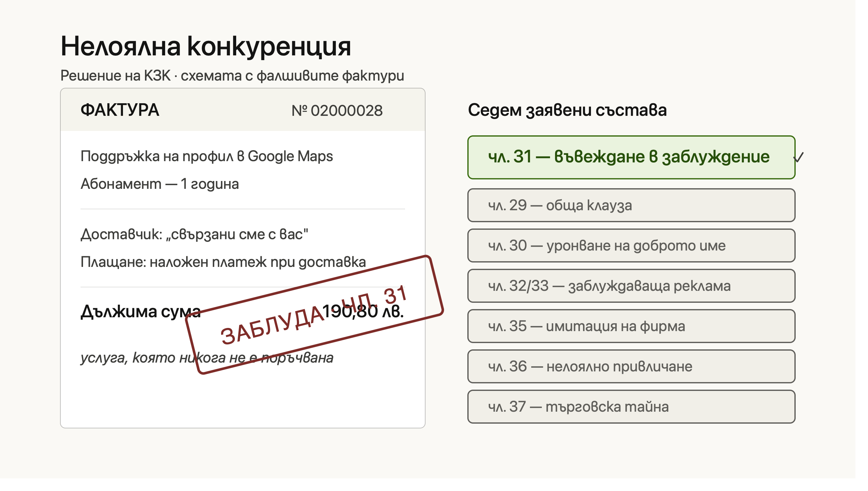Viewport: 868px width, 491px height.
Task: Select чл. 36 — нелоялно привличане
Action: pos(631,366)
